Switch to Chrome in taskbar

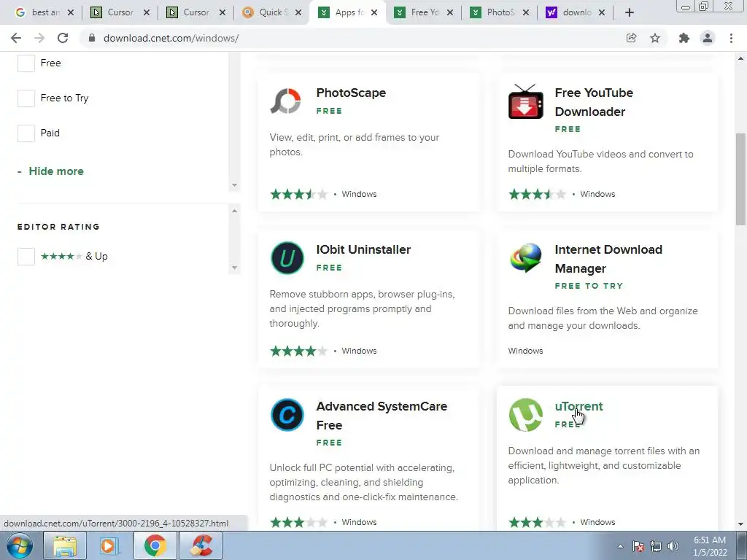click(155, 545)
